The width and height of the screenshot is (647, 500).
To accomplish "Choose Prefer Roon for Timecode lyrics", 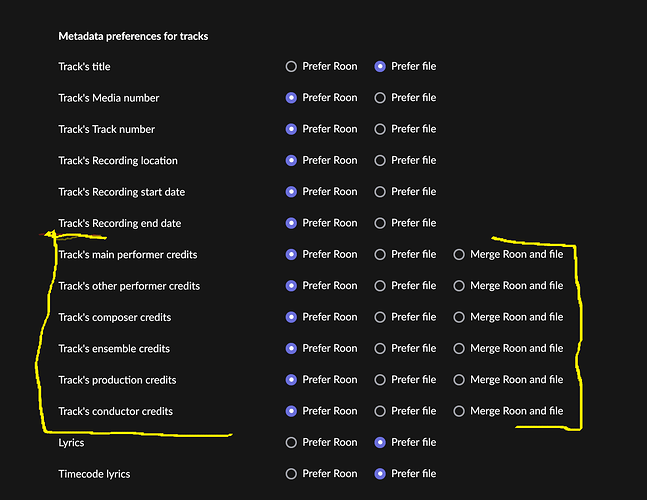I will tap(291, 474).
